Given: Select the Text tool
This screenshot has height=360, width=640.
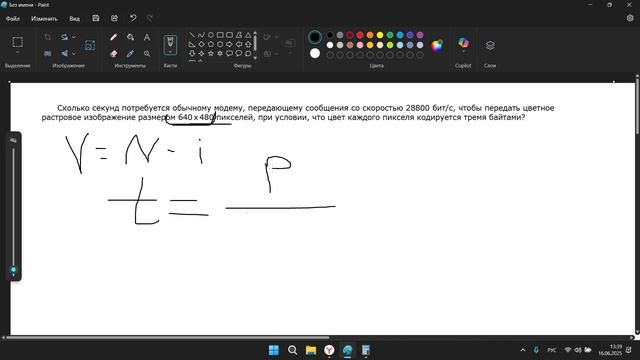Looking at the screenshot, I should [147, 37].
